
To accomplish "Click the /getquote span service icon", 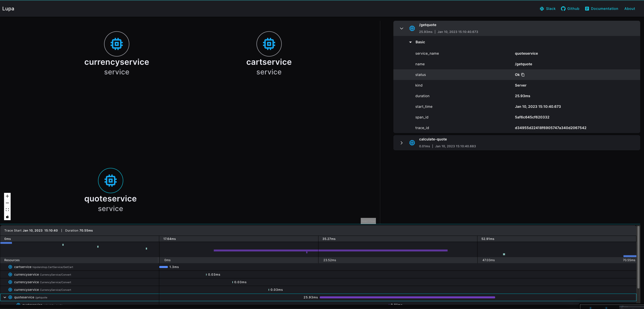I will coord(412,28).
